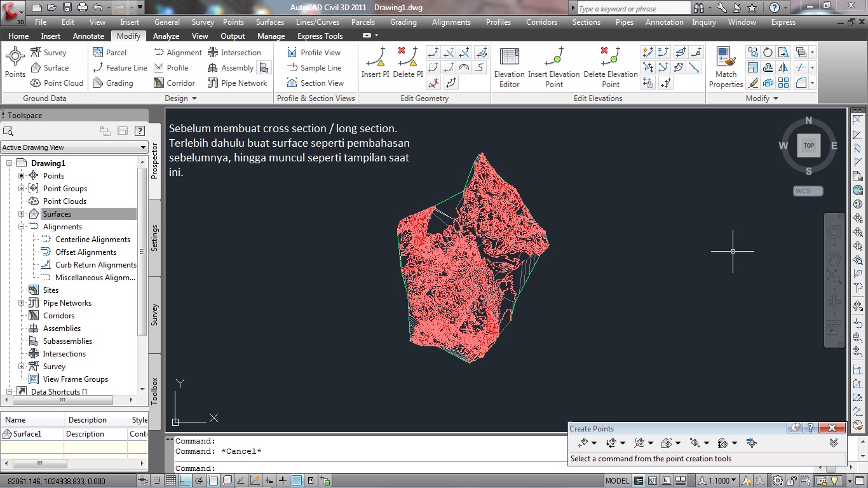The height and width of the screenshot is (488, 868).
Task: Click the Delete Elevation Point tool
Action: pyautogui.click(x=611, y=67)
